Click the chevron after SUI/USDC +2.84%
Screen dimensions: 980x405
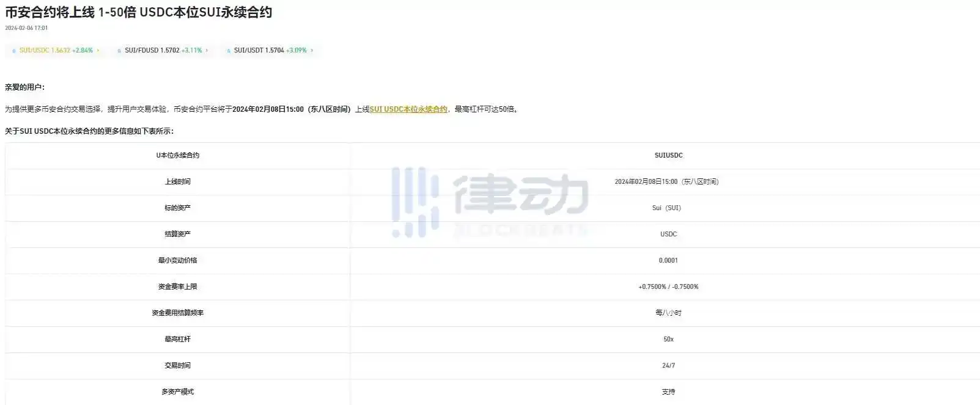pyautogui.click(x=98, y=51)
